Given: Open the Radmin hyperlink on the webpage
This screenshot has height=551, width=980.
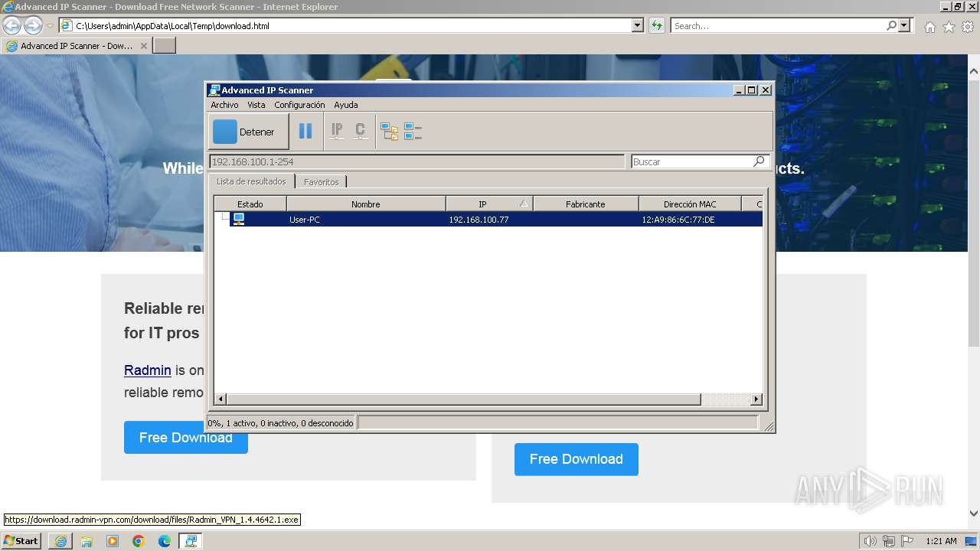Looking at the screenshot, I should (148, 370).
